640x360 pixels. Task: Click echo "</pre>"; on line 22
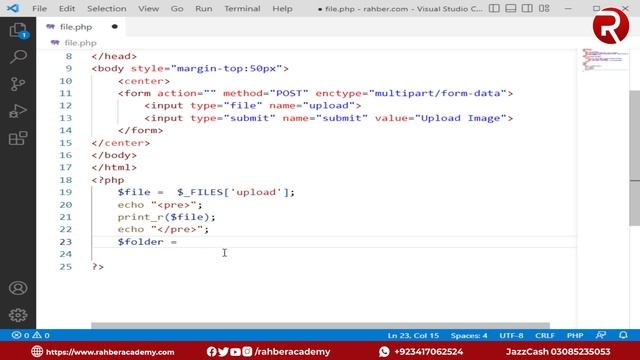pos(163,229)
